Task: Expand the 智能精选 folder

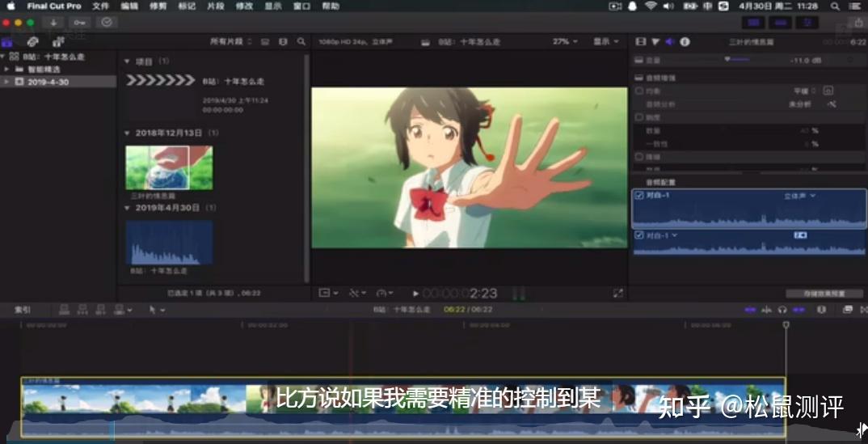Action: 6,70
